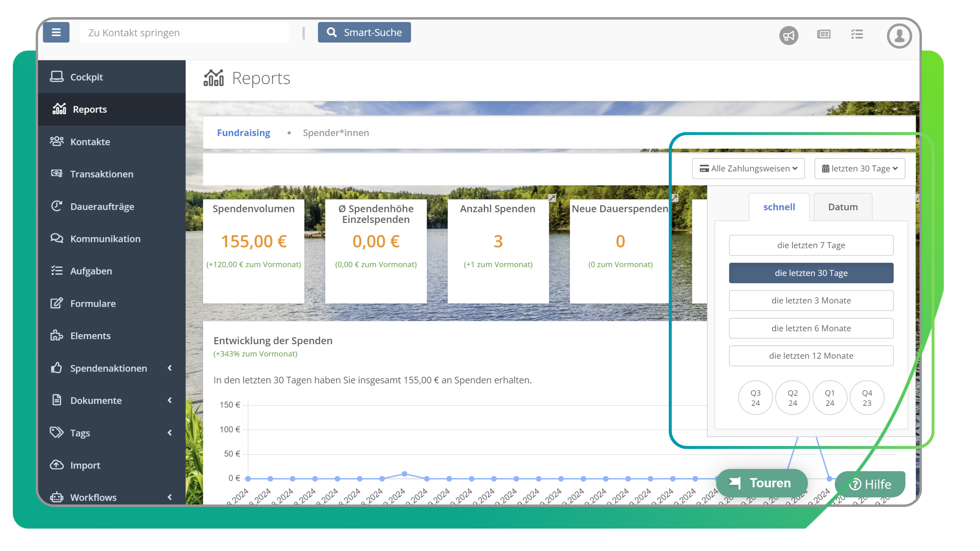
Task: Enable the 'die letzten 12 Monate' filter
Action: (x=811, y=355)
